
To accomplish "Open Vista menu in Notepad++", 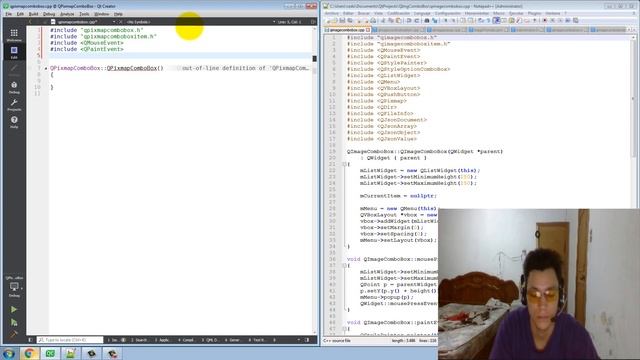I will click(x=378, y=13).
